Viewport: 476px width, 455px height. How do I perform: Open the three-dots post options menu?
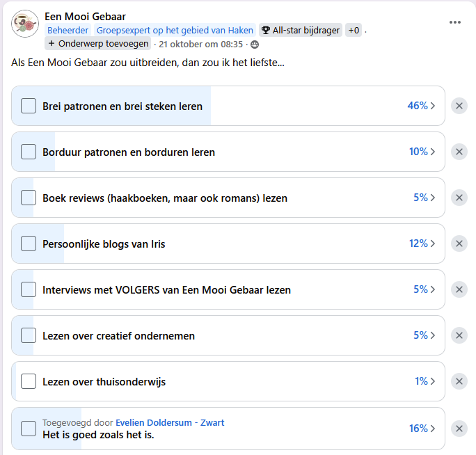tap(455, 22)
